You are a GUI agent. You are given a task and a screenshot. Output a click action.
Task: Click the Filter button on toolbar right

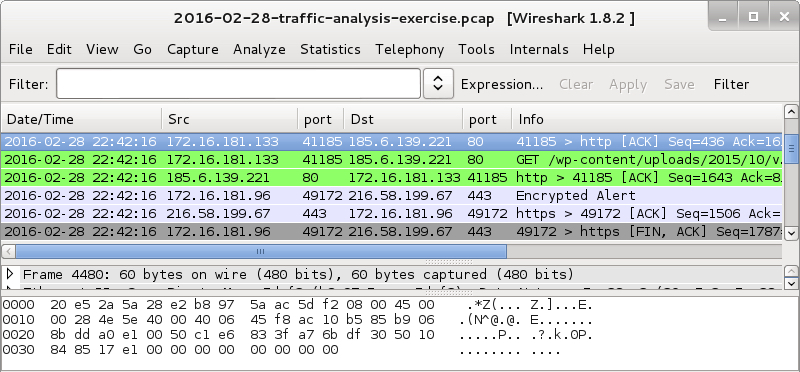click(731, 84)
